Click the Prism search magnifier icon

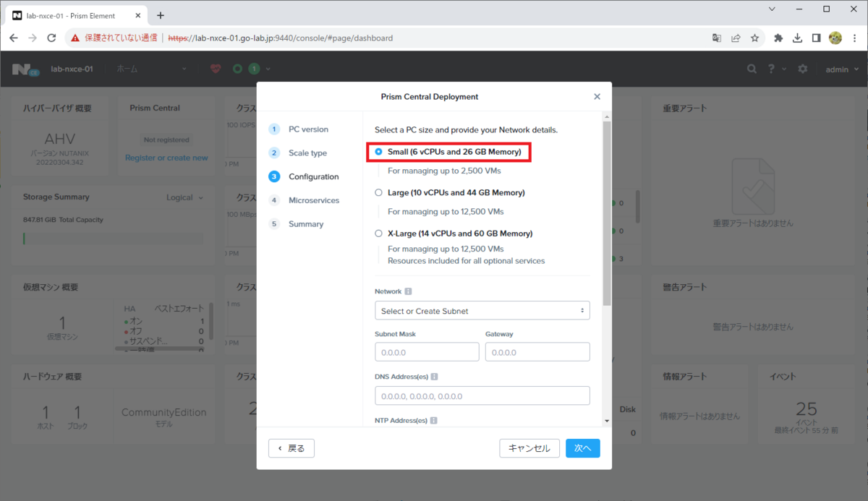pos(752,69)
